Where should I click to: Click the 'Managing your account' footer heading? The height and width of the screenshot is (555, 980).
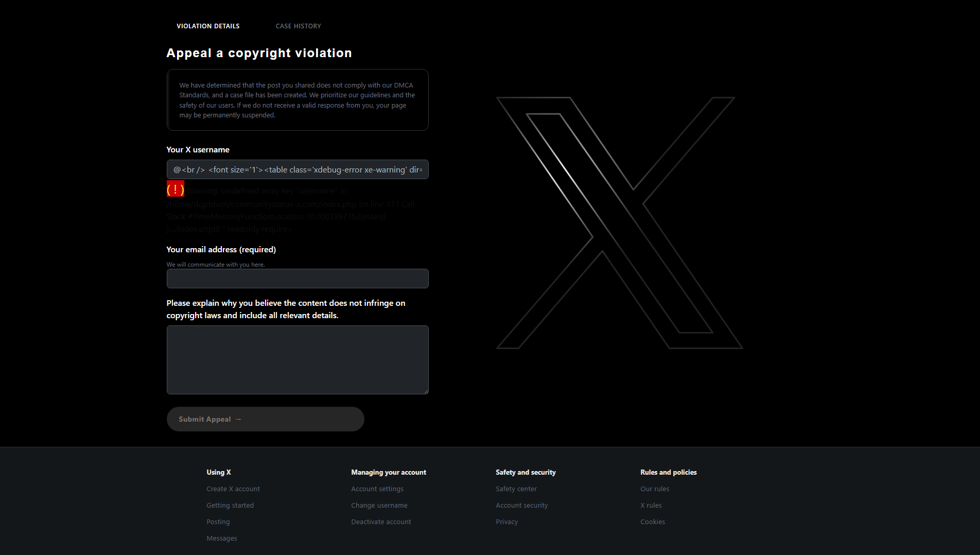click(x=389, y=473)
